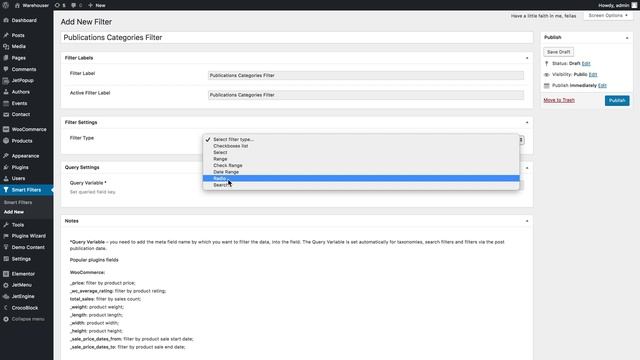
Task: Edit the Publish immediately schedule link
Action: [602, 86]
